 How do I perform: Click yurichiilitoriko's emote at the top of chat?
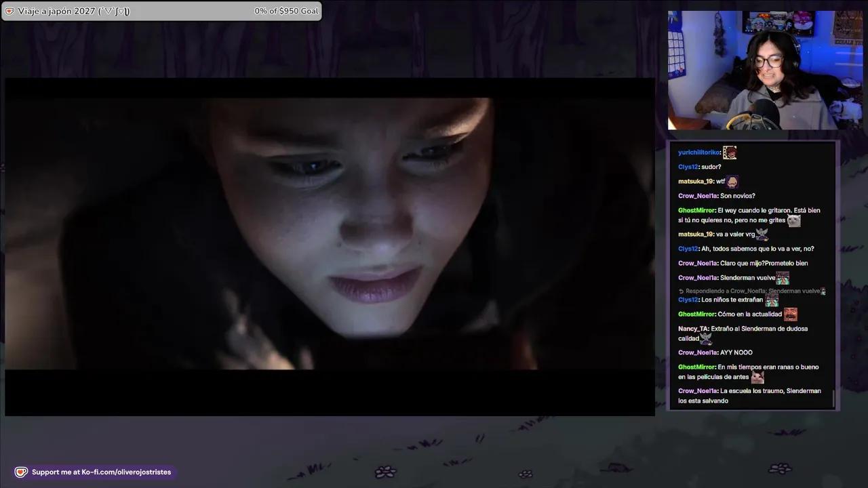click(730, 152)
